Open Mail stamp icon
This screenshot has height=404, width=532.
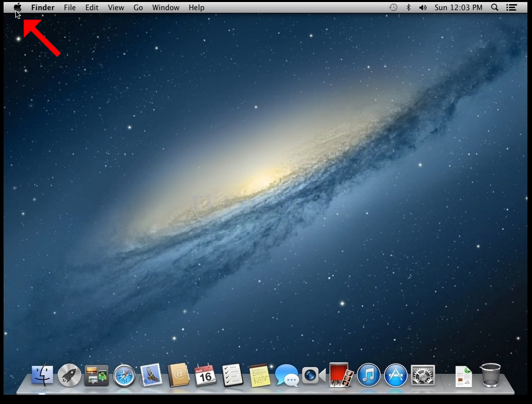click(152, 375)
